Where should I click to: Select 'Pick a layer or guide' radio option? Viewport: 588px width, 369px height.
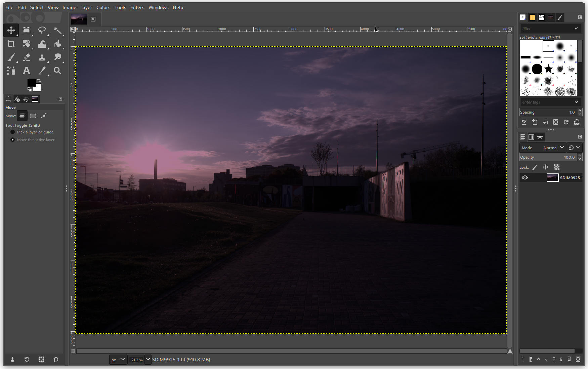13,132
